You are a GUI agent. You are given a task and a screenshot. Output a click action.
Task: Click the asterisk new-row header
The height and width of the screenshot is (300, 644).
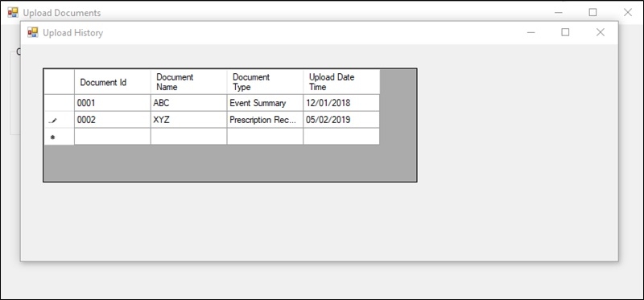(x=59, y=137)
